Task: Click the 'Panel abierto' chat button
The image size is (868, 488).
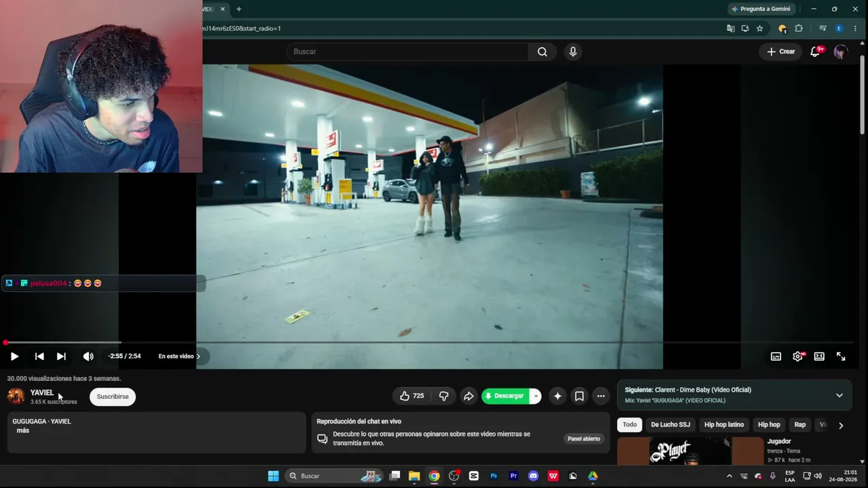Action: pyautogui.click(x=584, y=439)
